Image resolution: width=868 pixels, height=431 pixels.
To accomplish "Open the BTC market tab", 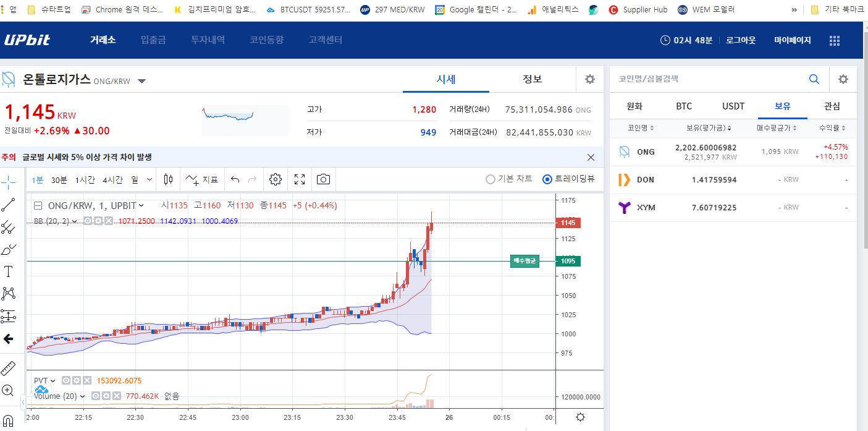I will pos(684,106).
